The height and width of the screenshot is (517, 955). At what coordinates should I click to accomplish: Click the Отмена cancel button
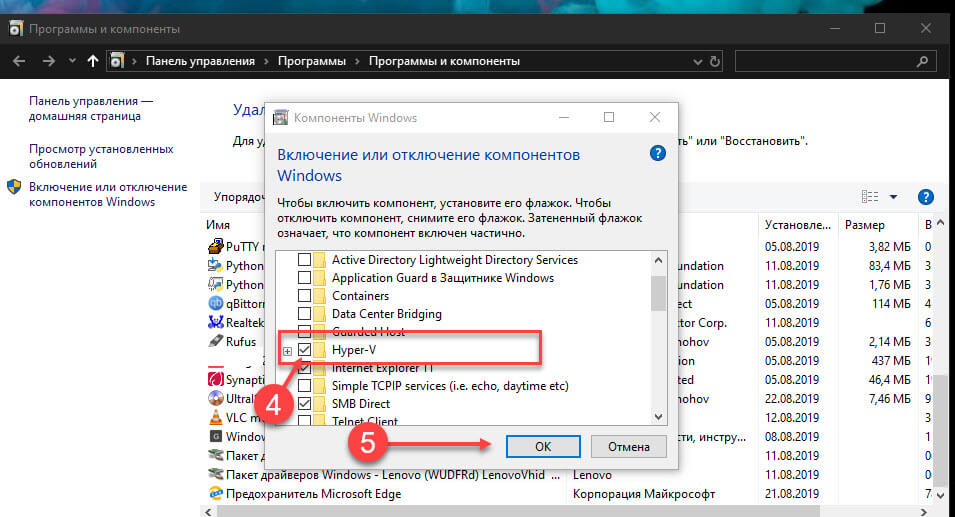pyautogui.click(x=629, y=446)
